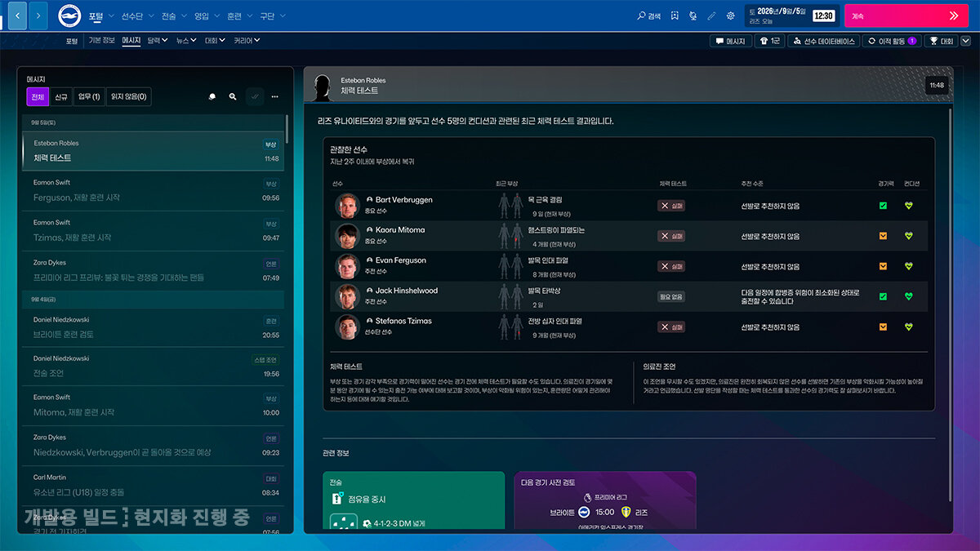980x551 pixels.
Task: Click Stefanos Tzimas' 실패 fitness test badge
Action: click(x=671, y=327)
